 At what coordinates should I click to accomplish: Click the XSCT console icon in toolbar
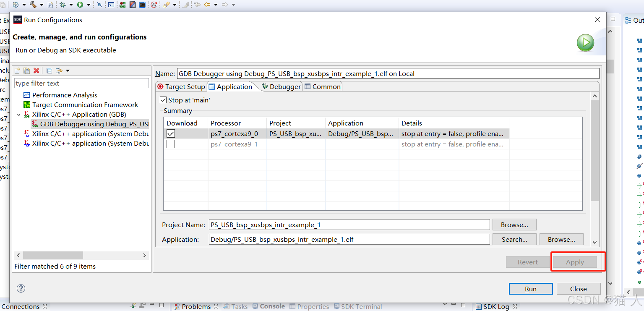tap(111, 5)
